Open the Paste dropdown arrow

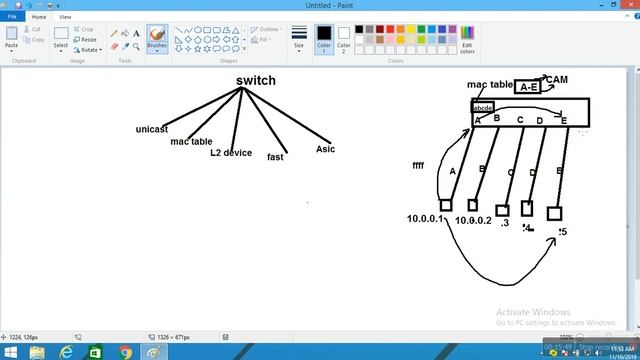(x=11, y=51)
